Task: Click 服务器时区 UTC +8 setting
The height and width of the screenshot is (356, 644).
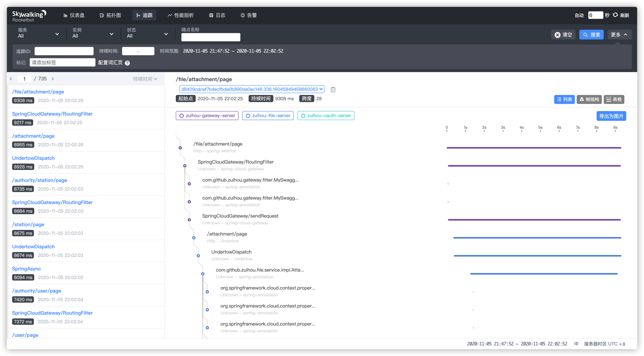Action: tap(605, 344)
